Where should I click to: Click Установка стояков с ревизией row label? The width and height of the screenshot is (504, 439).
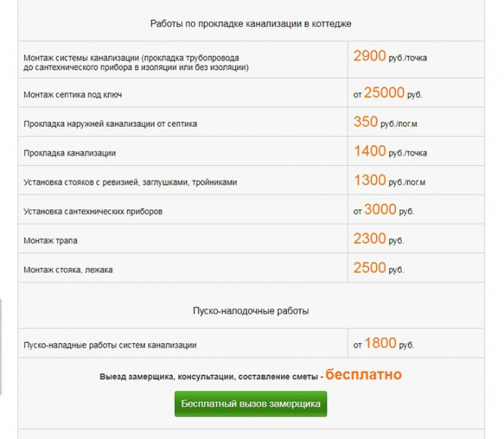[x=130, y=182]
